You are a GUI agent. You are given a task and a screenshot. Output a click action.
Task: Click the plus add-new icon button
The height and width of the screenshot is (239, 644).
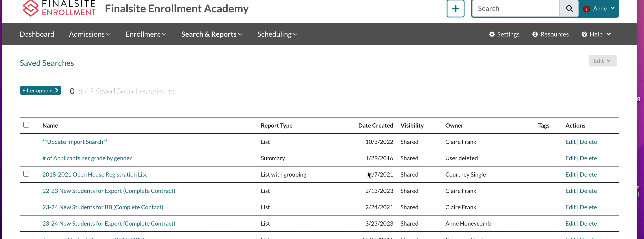[455, 9]
